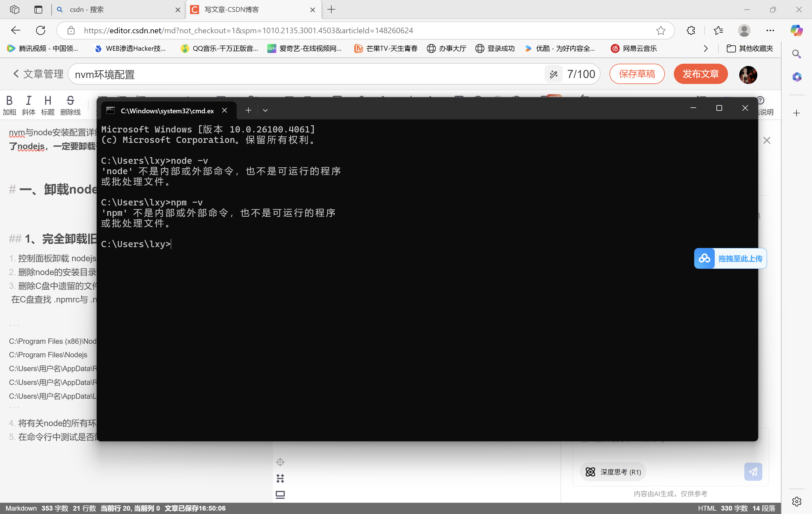Image resolution: width=812 pixels, height=514 pixels.
Task: Click the Italic formatting icon
Action: tap(29, 100)
